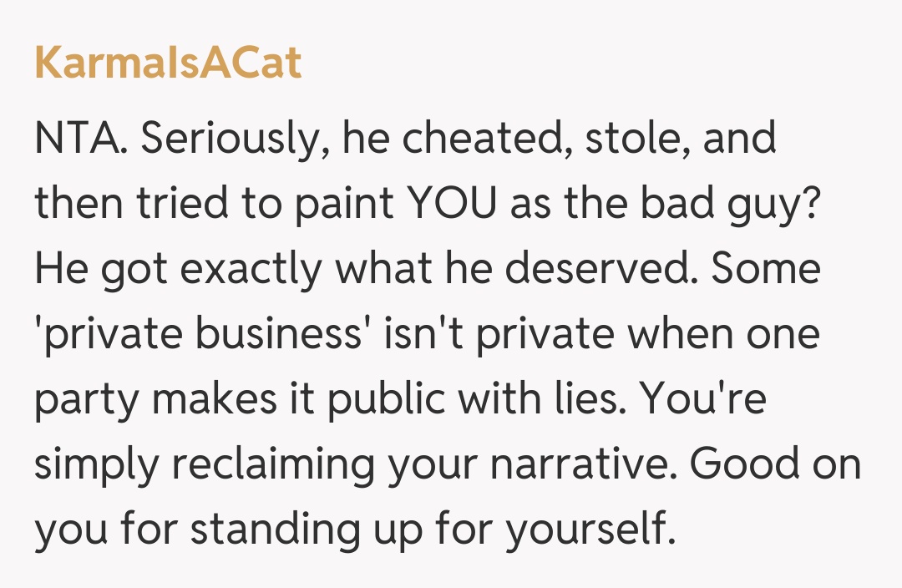902x588 pixels.
Task: Click the 'NTA.' verdict at comment start
Action: click(x=80, y=139)
